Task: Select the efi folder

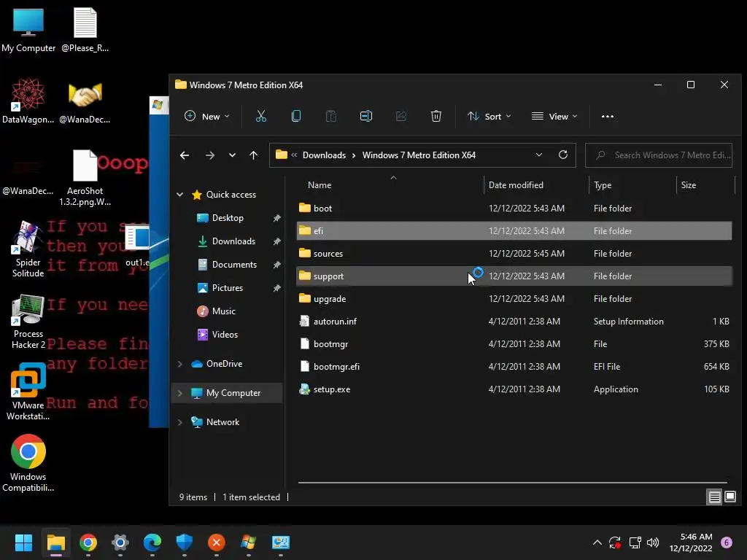Action: tap(514, 231)
